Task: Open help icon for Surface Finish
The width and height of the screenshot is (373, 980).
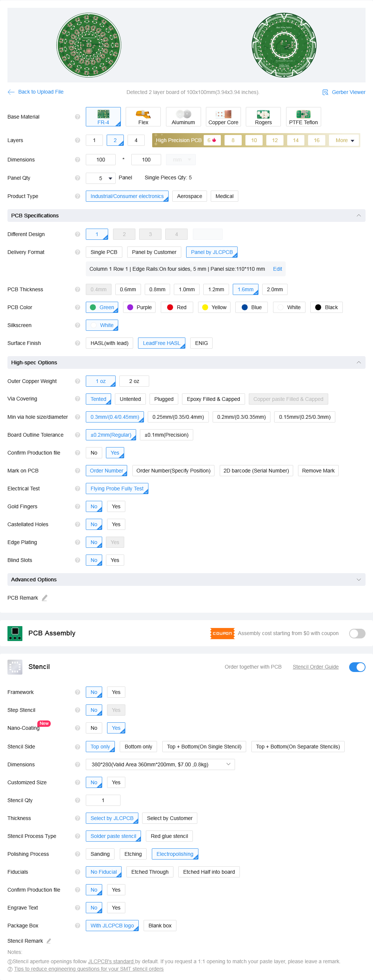Action: [x=78, y=343]
